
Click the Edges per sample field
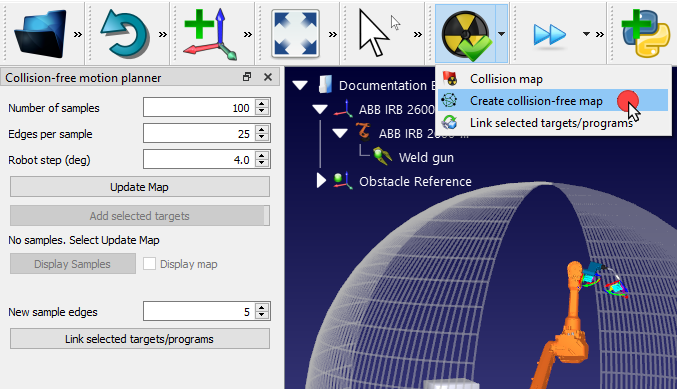[x=199, y=133]
